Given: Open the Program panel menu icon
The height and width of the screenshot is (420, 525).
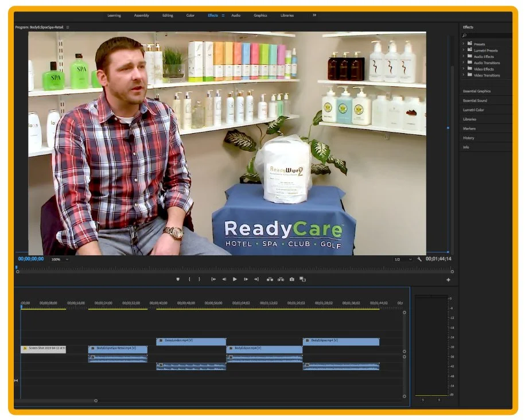Looking at the screenshot, I should pos(68,28).
